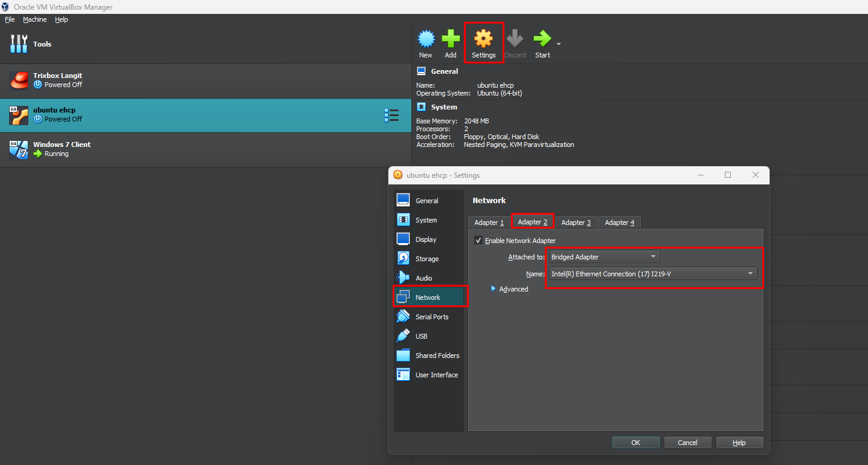Open the Machine menu
Viewport: 868px width, 465px height.
(x=34, y=19)
